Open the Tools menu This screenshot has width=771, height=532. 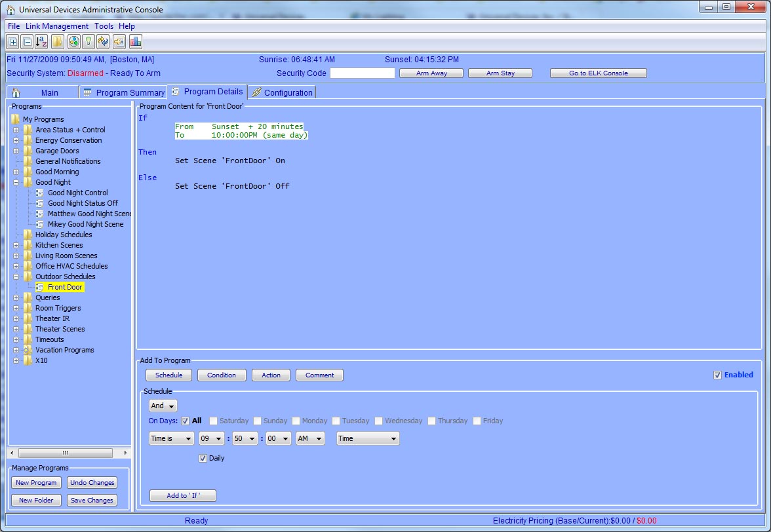104,26
